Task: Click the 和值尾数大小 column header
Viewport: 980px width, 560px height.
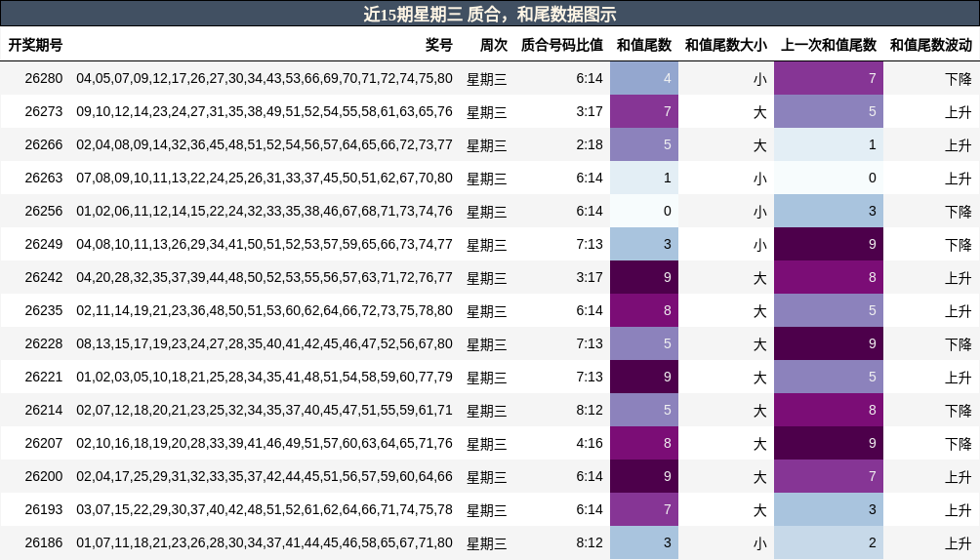Action: click(x=725, y=45)
